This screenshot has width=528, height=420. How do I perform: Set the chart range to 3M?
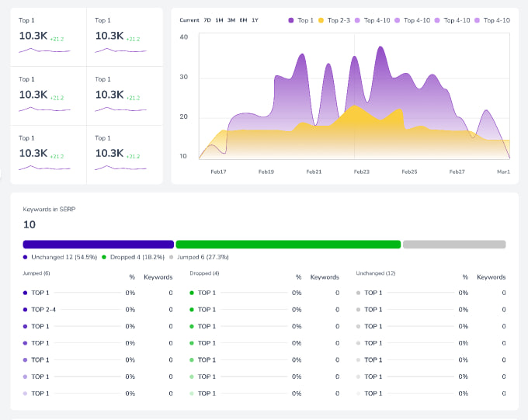point(231,20)
